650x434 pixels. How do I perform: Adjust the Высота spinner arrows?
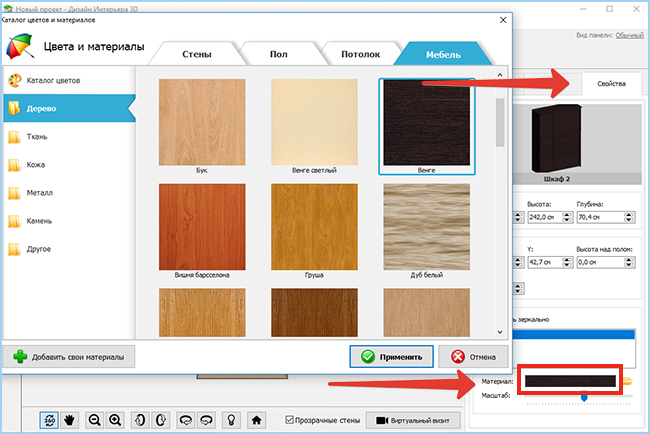click(568, 217)
